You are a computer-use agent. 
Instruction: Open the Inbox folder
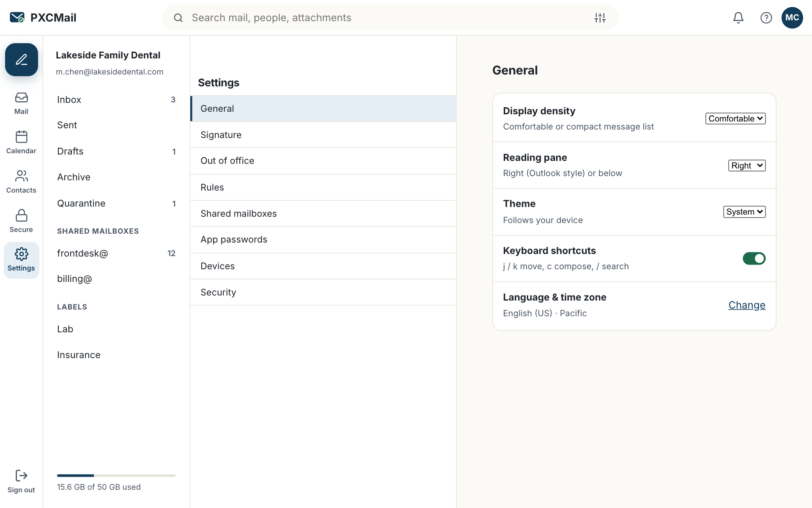pyautogui.click(x=116, y=99)
